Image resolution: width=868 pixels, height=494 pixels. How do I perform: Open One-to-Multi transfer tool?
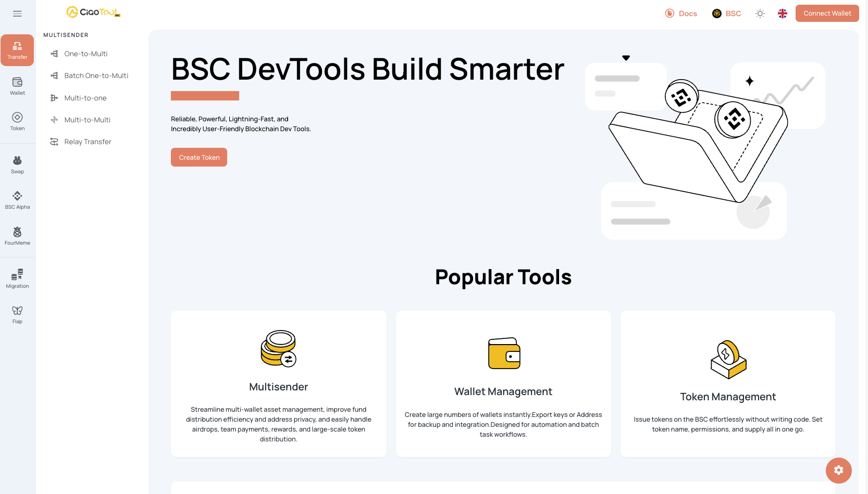click(x=86, y=54)
